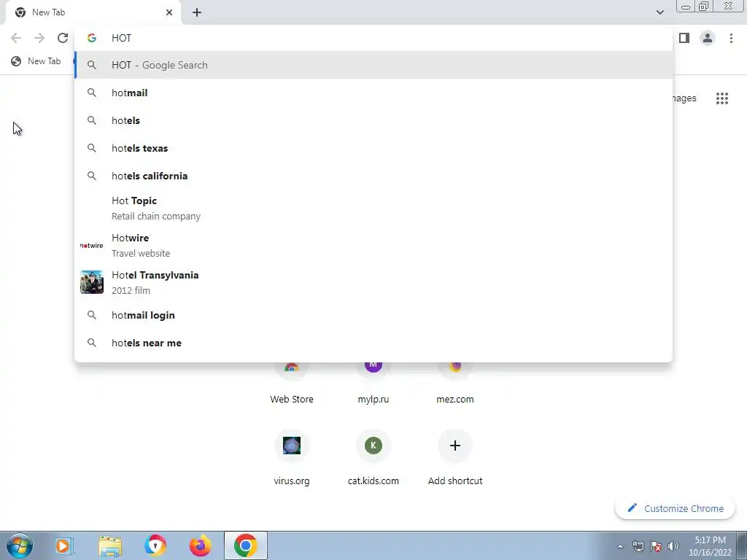
Task: Click the Google G icon in address bar
Action: (x=91, y=38)
